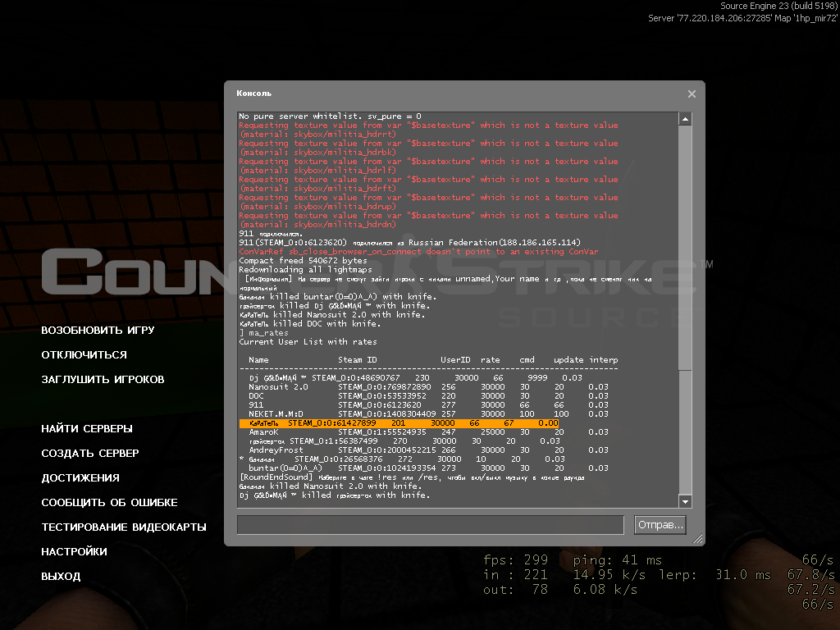840x630 pixels.
Task: Click the 'killed DOC with knife' line
Action: tap(310, 323)
